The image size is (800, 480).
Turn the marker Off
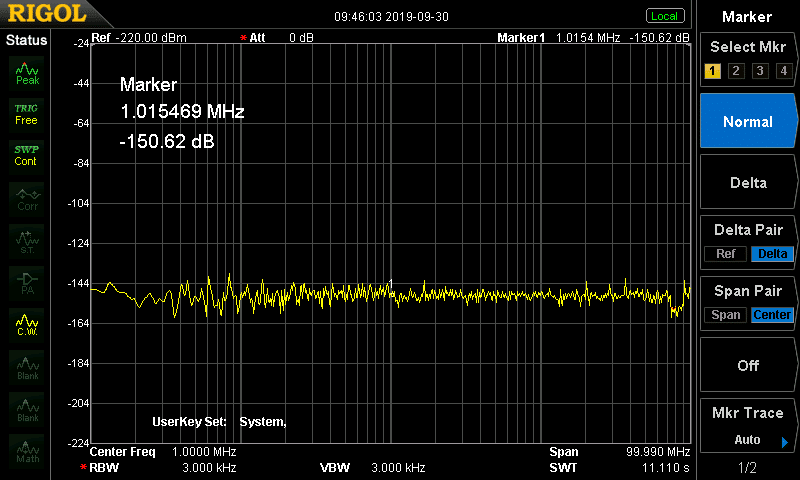748,365
